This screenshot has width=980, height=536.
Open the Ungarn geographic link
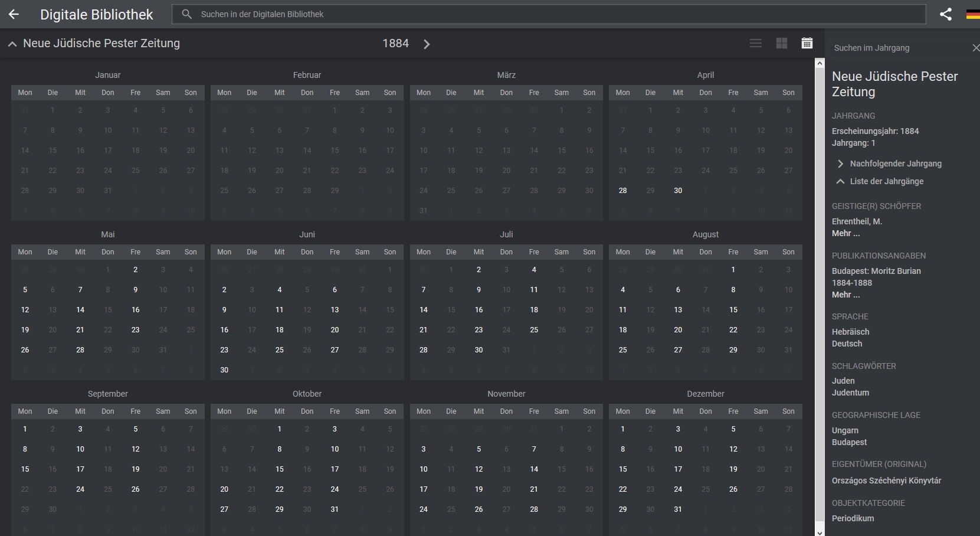(x=845, y=430)
